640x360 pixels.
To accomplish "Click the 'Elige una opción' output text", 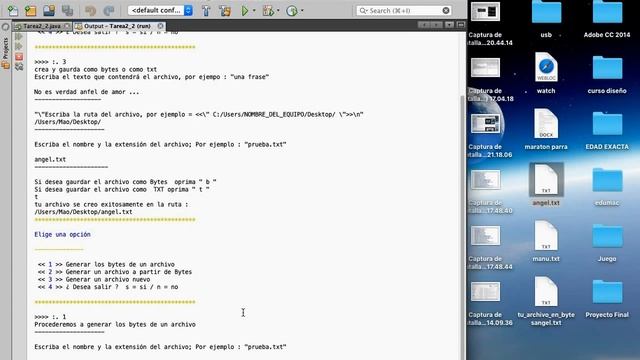I will (x=62, y=234).
